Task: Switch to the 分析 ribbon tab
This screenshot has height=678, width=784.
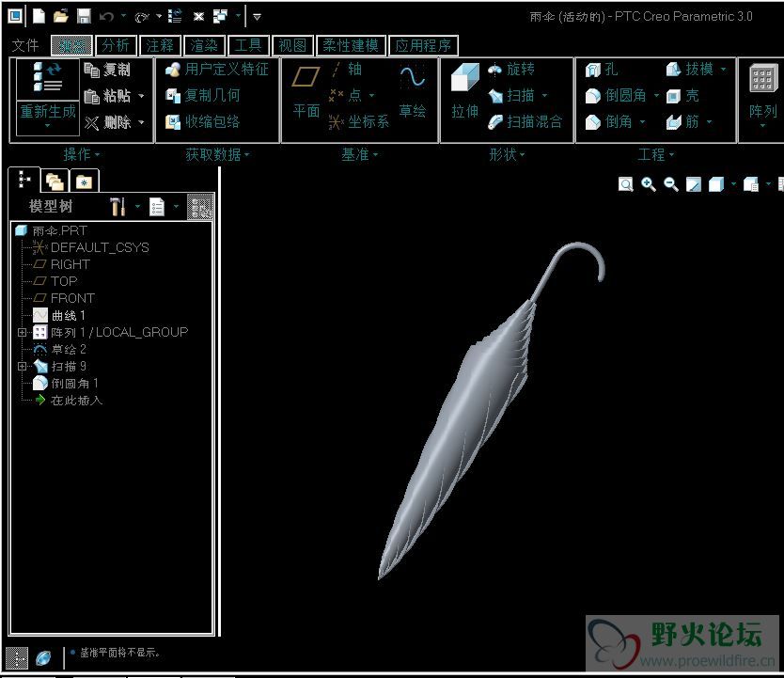Action: (x=116, y=45)
